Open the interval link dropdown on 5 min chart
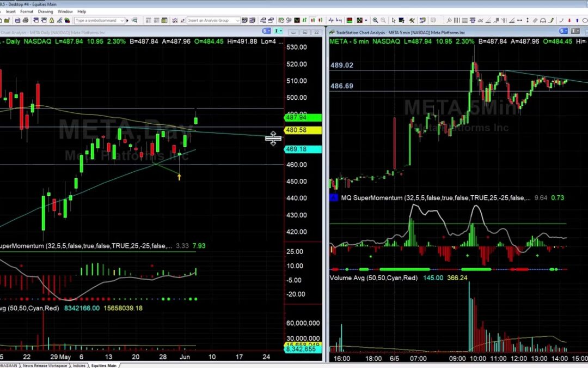Screen dimensions: 588x368 575,31
